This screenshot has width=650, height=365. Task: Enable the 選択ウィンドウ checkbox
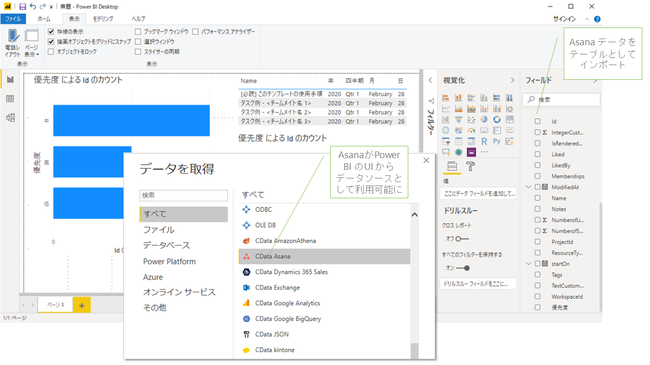138,41
